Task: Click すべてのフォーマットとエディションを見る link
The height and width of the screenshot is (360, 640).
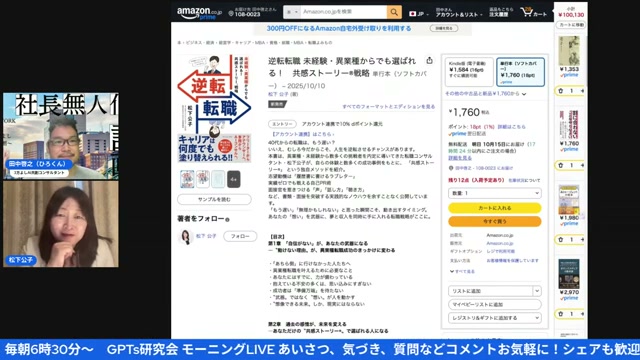Action: coord(389,107)
